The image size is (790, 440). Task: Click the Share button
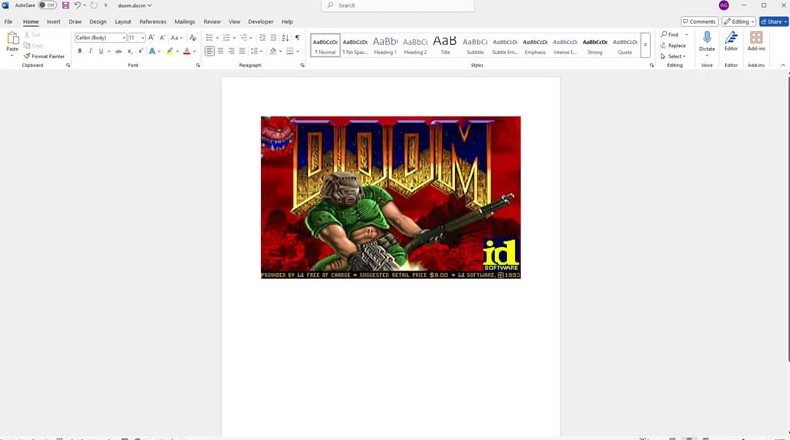(x=774, y=21)
